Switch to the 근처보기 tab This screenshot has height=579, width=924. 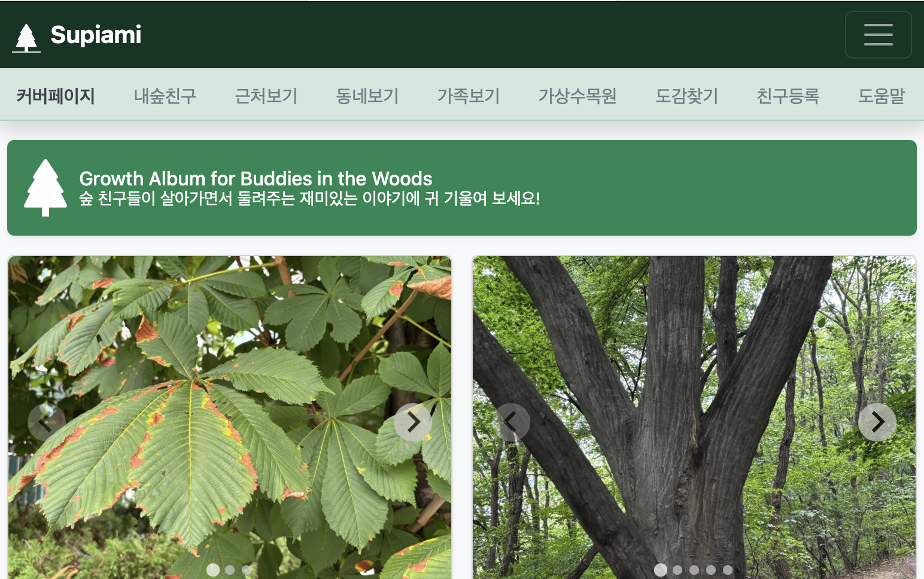266,96
